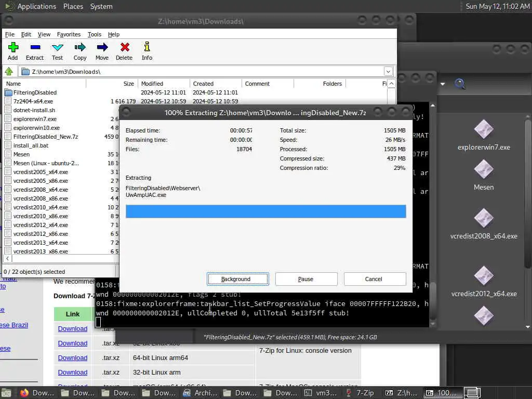This screenshot has height=399, width=532.
Task: Open vcredist2012_x64.exe icon in file manager
Action: (x=484, y=282)
